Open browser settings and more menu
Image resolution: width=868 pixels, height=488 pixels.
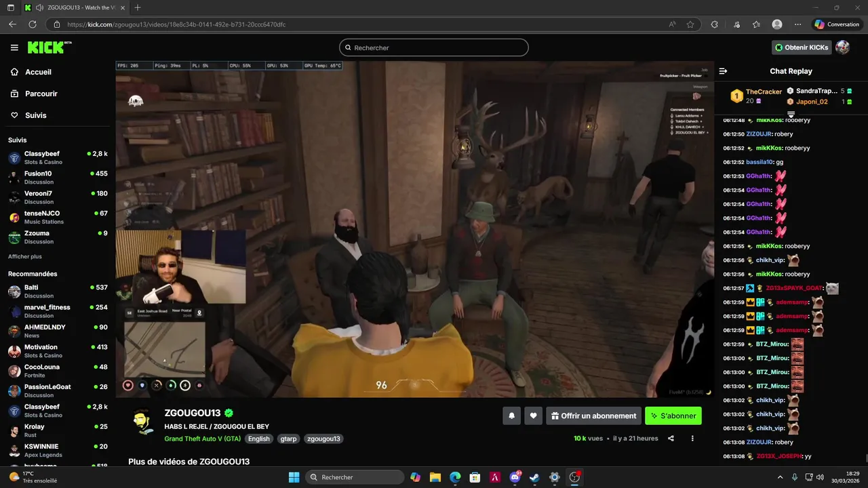798,24
